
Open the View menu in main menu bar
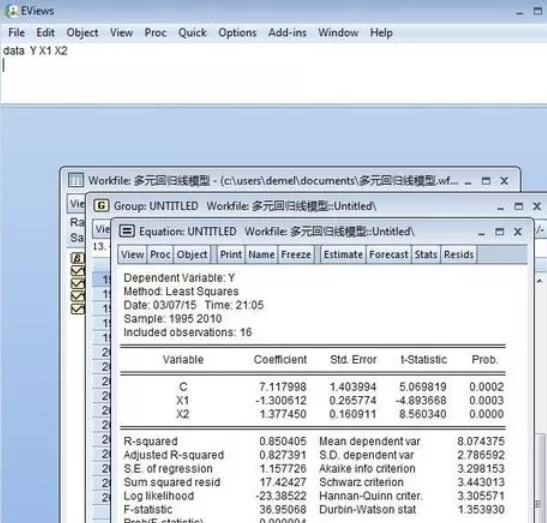click(x=121, y=33)
